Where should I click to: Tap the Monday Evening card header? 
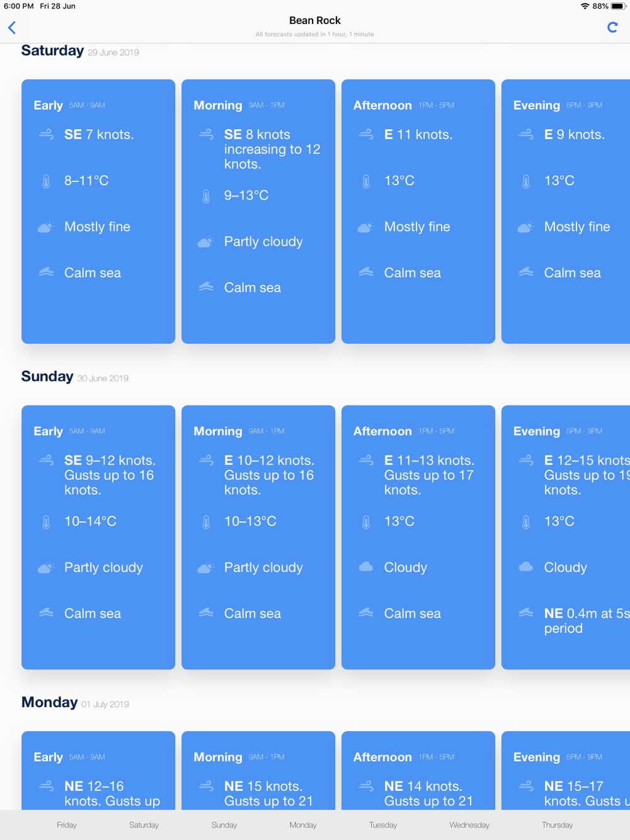[x=558, y=757]
